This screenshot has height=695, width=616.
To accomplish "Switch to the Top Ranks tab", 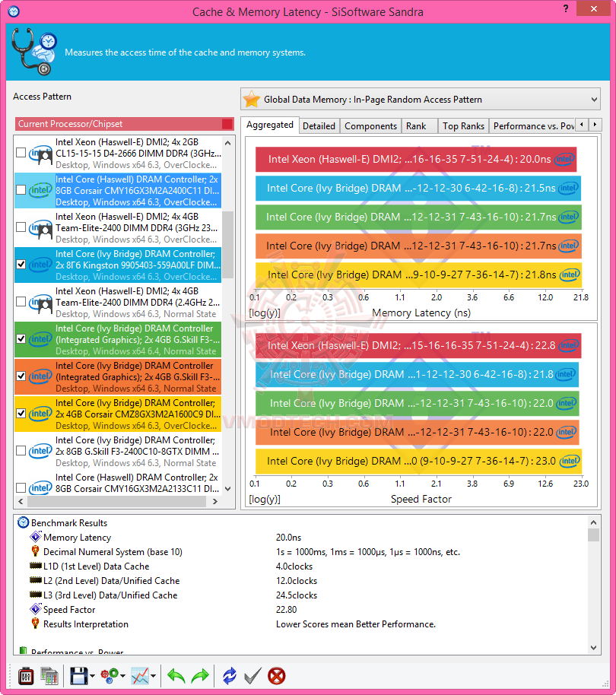I will point(464,126).
